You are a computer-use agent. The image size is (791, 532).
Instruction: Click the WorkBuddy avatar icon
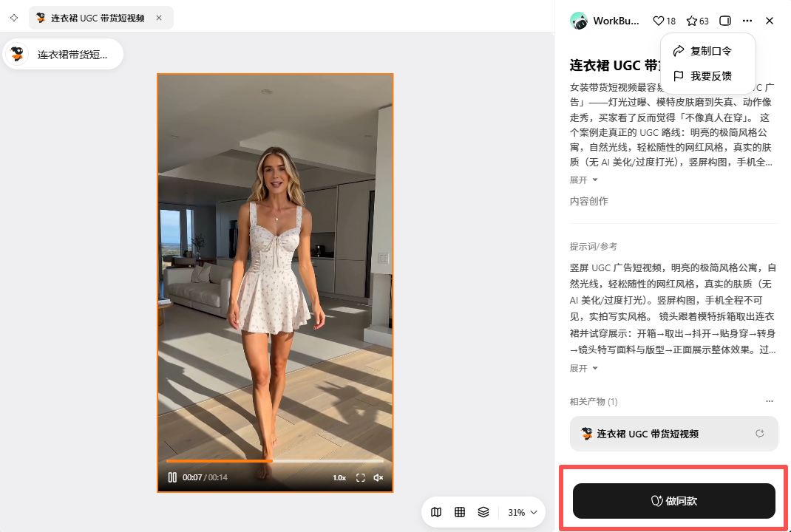(x=579, y=21)
